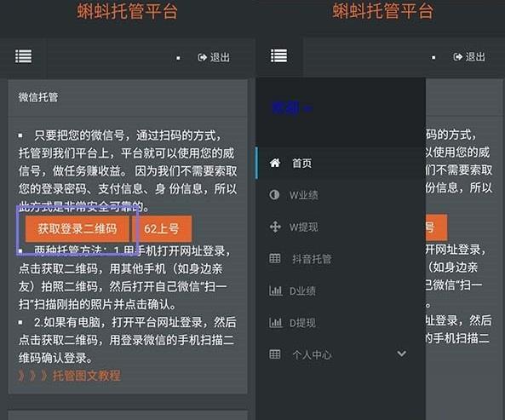Click partially hidden orange button in right panel
505x420 pixels.
coord(436,227)
